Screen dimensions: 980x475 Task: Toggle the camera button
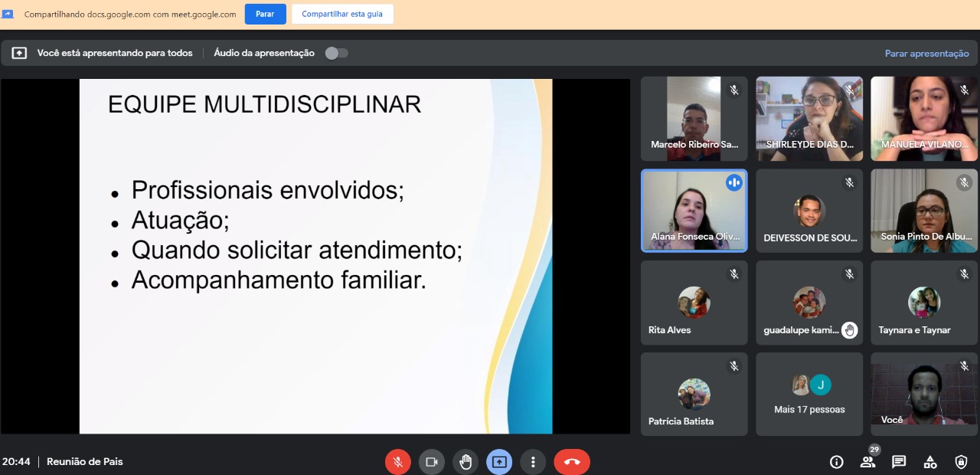431,462
